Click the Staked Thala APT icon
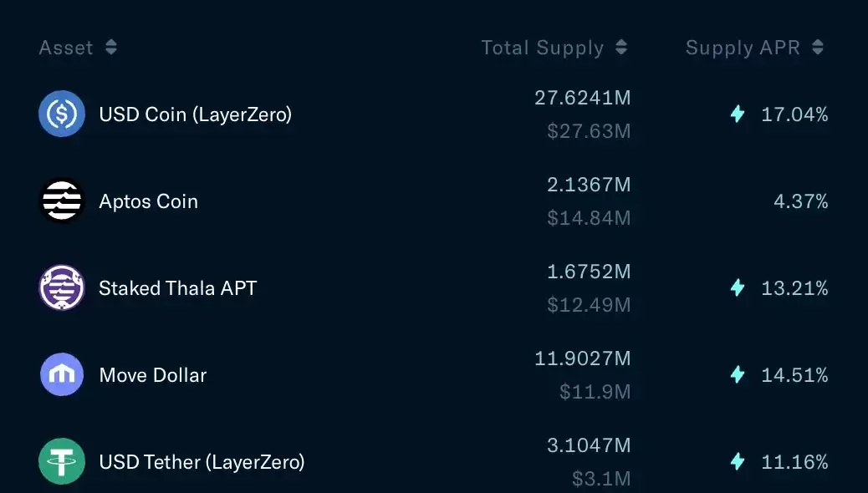The image size is (868, 493). [x=62, y=288]
